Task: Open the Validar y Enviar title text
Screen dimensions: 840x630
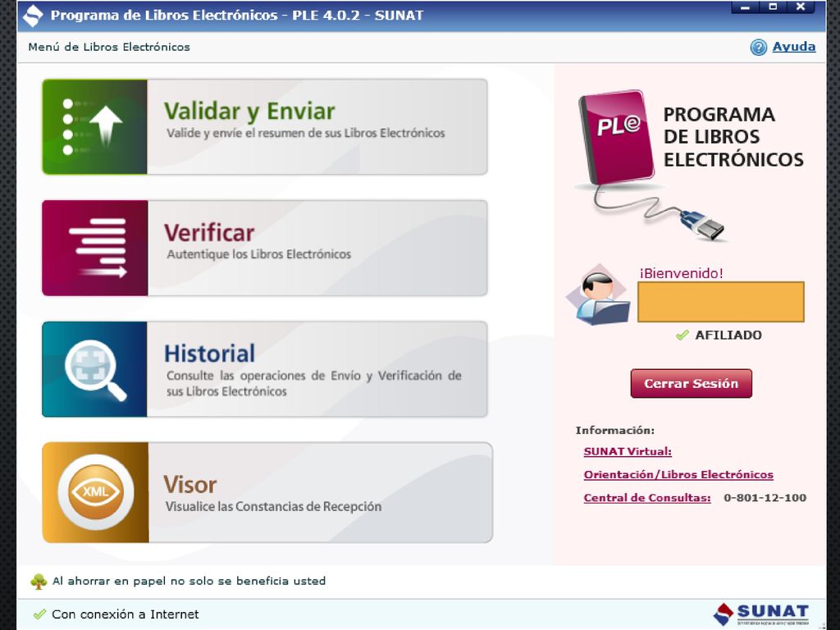Action: (249, 112)
